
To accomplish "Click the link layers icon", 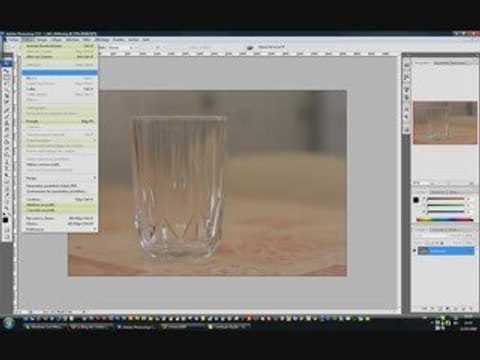I will point(425,308).
